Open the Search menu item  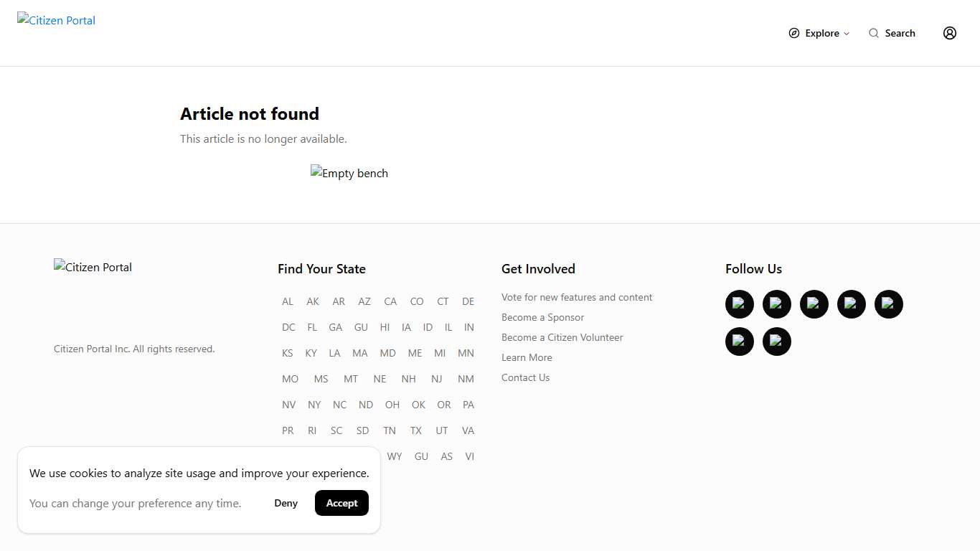(900, 33)
